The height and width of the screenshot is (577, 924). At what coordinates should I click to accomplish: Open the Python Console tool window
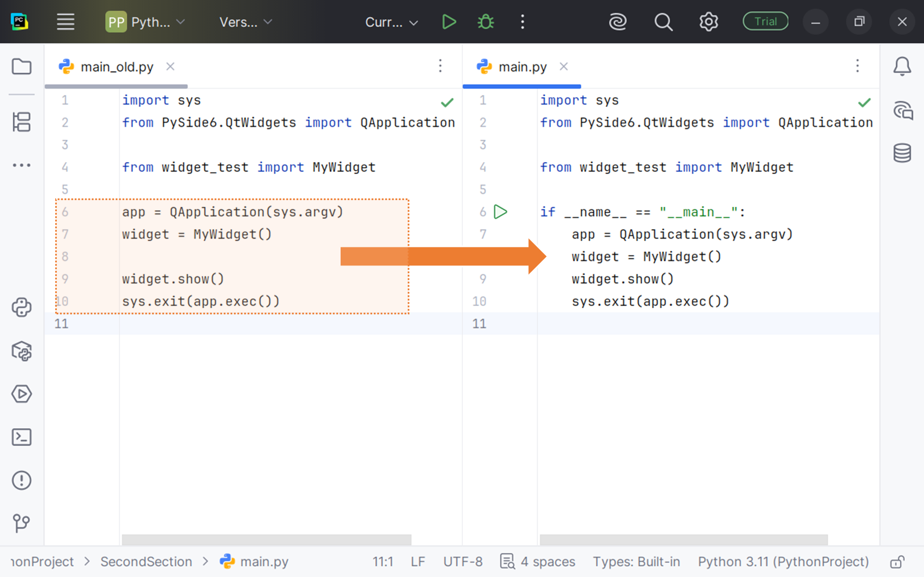coord(22,308)
